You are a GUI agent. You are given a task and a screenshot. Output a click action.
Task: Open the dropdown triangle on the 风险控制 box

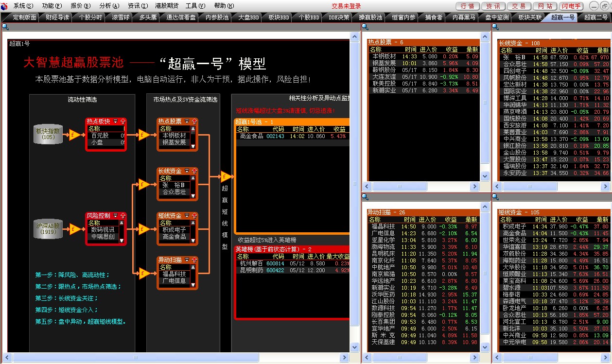tap(115, 216)
